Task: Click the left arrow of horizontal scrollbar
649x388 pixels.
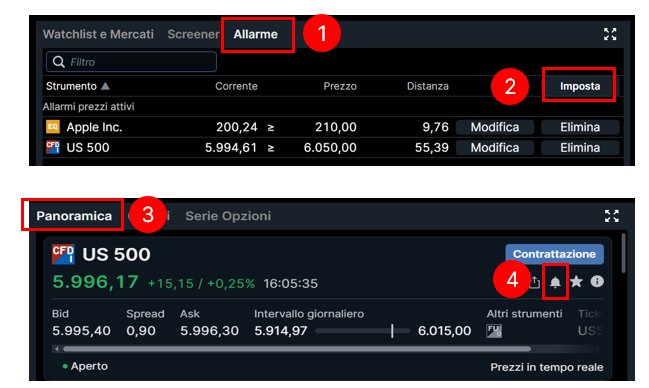Action: [x=57, y=349]
